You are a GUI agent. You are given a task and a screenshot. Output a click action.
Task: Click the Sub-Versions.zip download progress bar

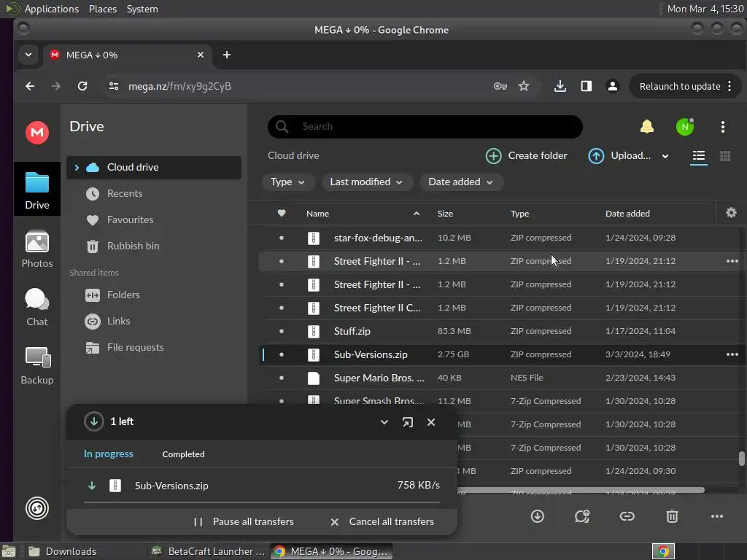(262, 502)
